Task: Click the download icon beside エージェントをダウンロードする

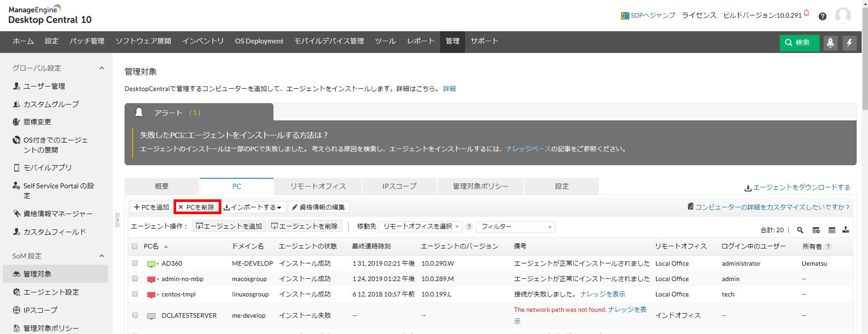Action: 748,188
